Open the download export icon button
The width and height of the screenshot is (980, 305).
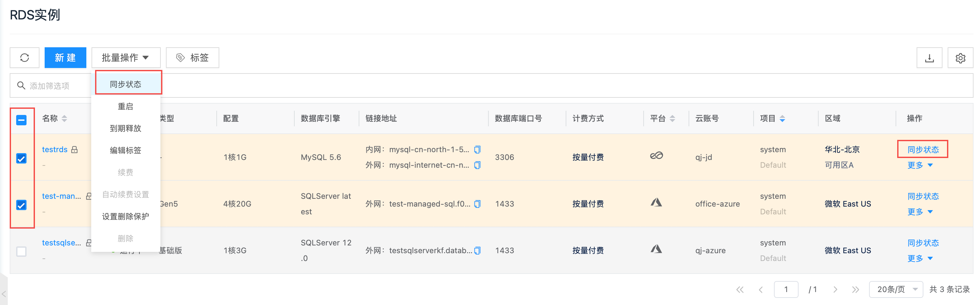(929, 58)
